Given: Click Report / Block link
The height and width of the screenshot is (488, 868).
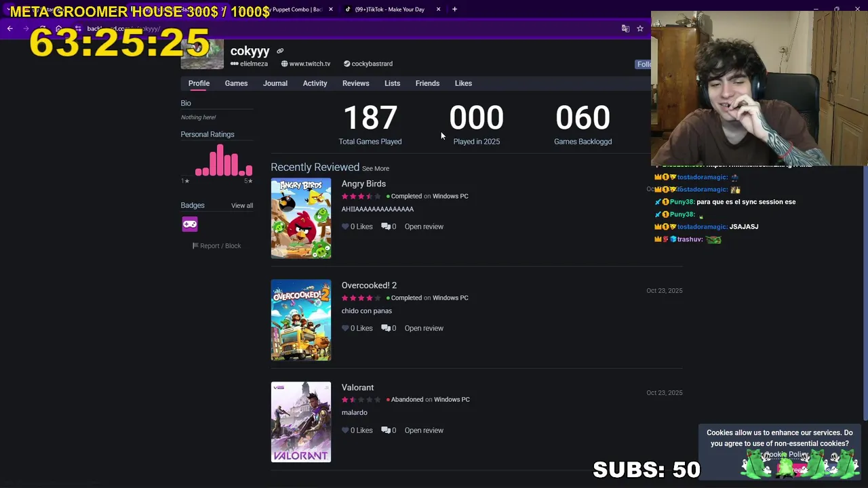Looking at the screenshot, I should tap(216, 246).
